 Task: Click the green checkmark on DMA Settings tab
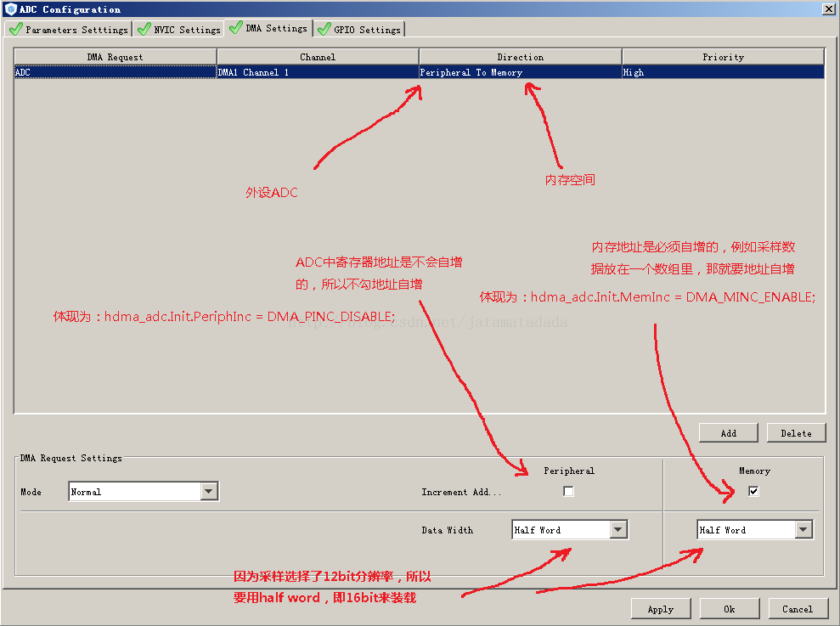click(x=236, y=27)
